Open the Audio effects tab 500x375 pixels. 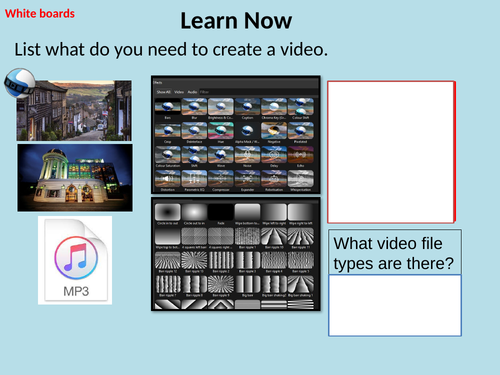[x=192, y=92]
